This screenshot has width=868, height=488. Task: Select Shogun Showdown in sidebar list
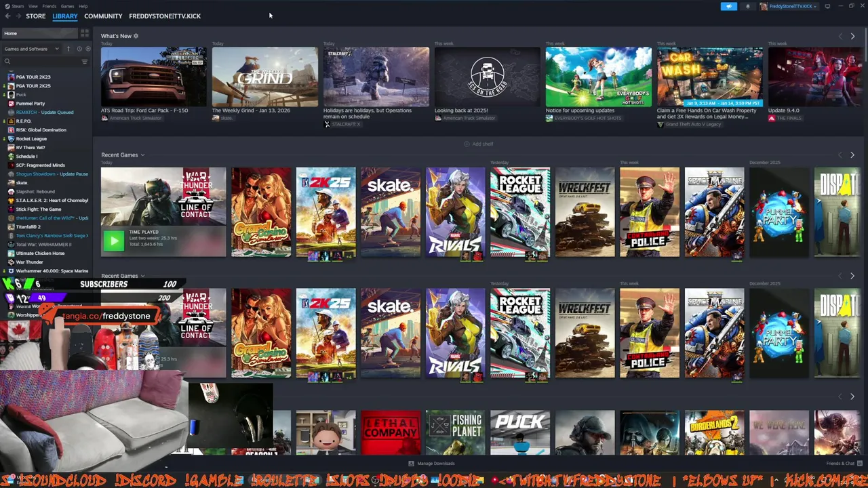[x=52, y=174]
